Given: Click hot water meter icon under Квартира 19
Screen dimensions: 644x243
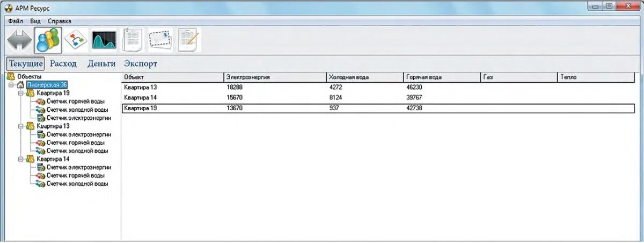Looking at the screenshot, I should click(41, 101).
